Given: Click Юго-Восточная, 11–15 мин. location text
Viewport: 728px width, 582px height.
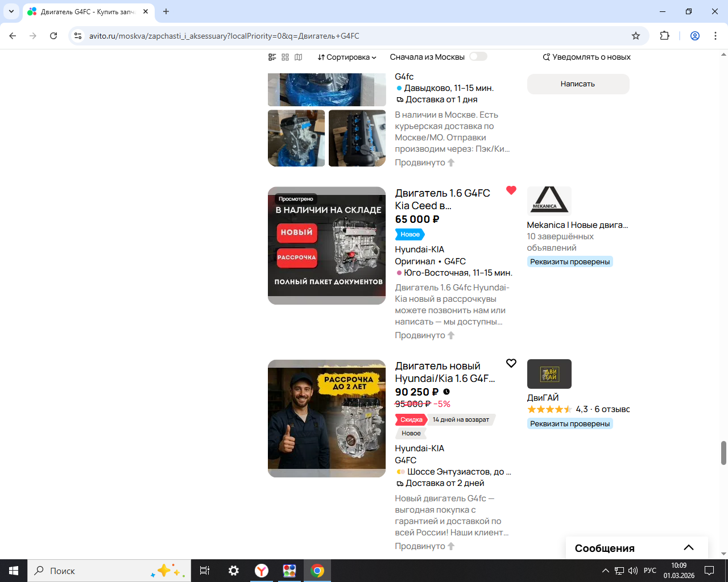Looking at the screenshot, I should (458, 273).
